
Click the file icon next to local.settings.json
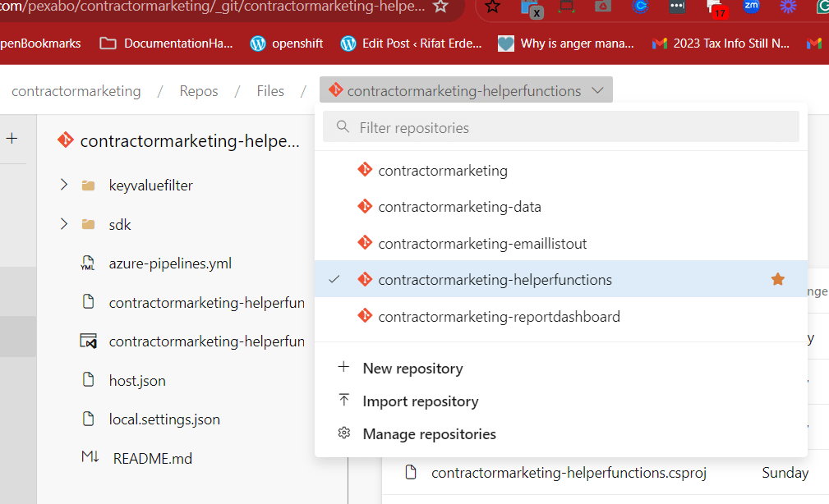[x=88, y=419]
